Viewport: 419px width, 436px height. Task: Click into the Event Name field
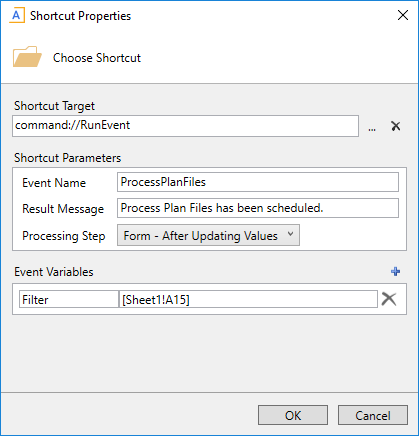258,182
